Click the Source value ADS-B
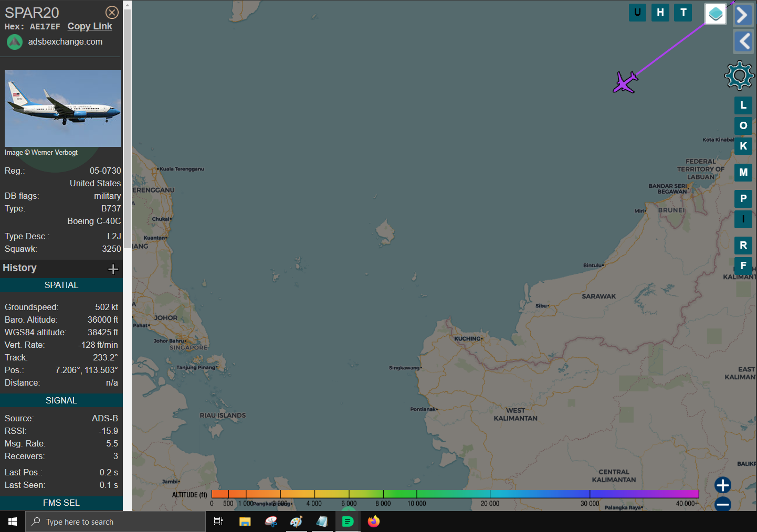 click(x=105, y=419)
